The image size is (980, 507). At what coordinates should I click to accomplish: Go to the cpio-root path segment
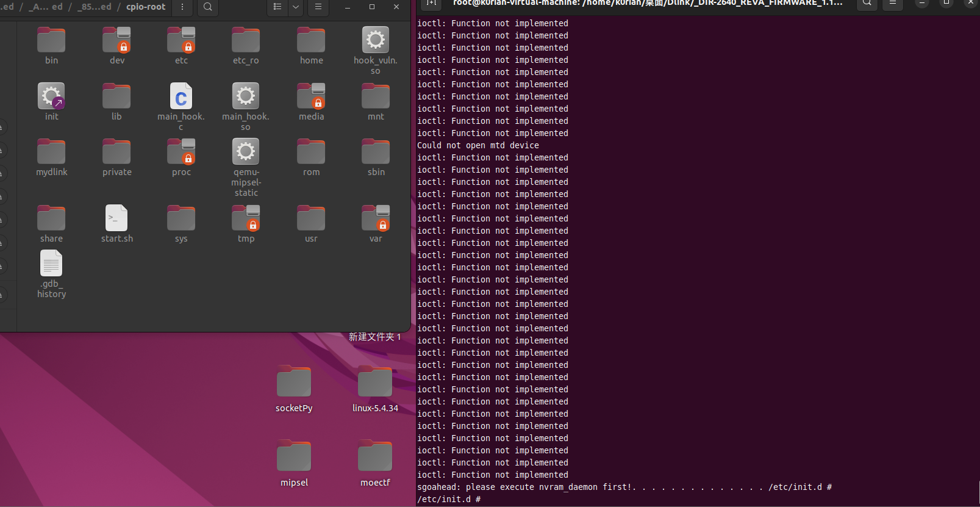click(x=146, y=7)
